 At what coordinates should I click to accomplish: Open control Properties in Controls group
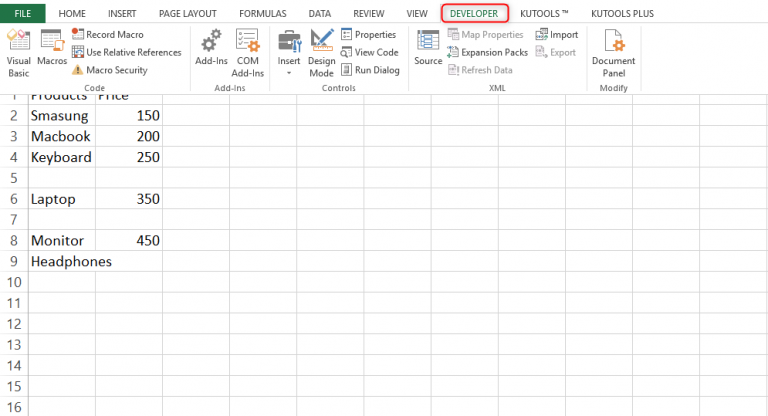tap(368, 34)
